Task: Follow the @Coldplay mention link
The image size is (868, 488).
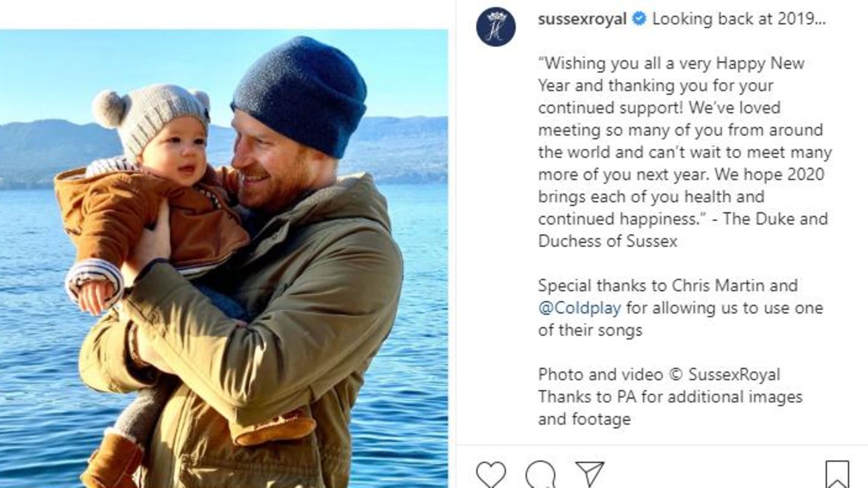Action: click(x=579, y=308)
